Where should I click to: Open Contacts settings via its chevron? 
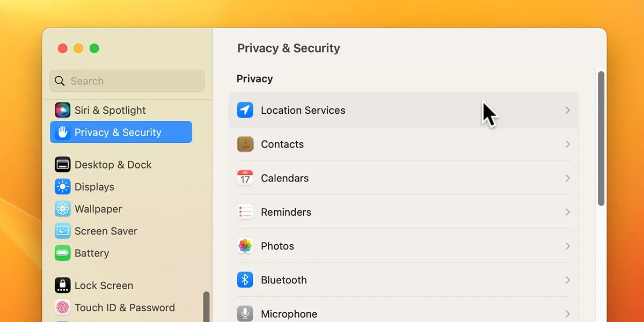[x=567, y=144]
